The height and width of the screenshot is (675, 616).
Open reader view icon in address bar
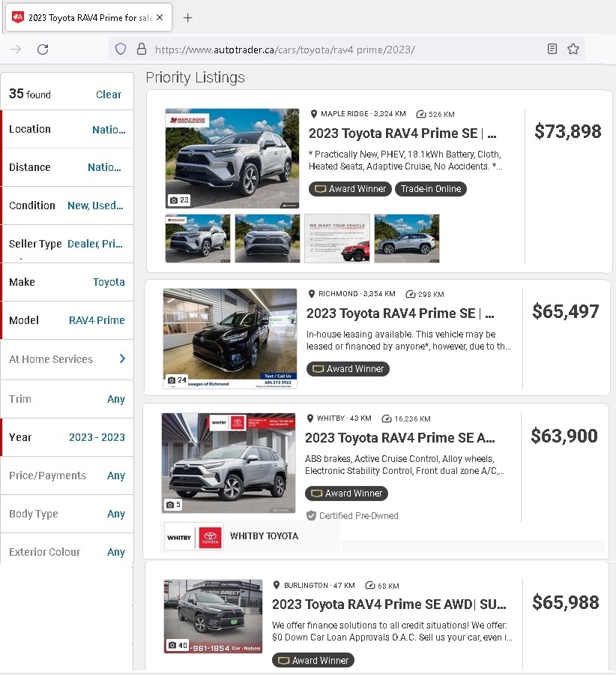click(552, 49)
